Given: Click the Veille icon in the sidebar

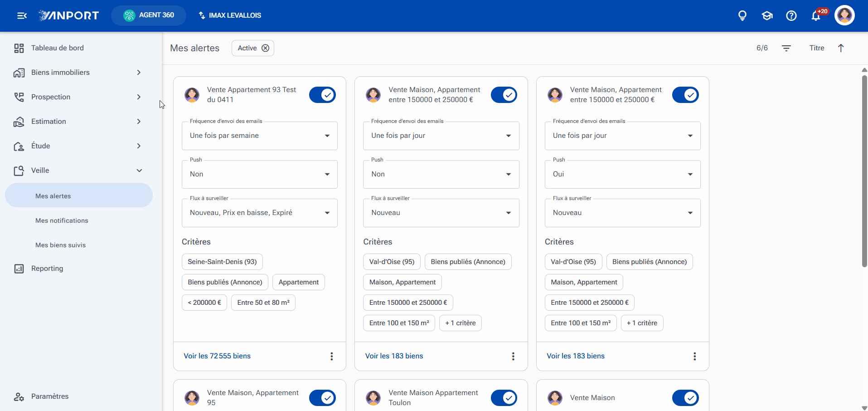Looking at the screenshot, I should coord(19,171).
